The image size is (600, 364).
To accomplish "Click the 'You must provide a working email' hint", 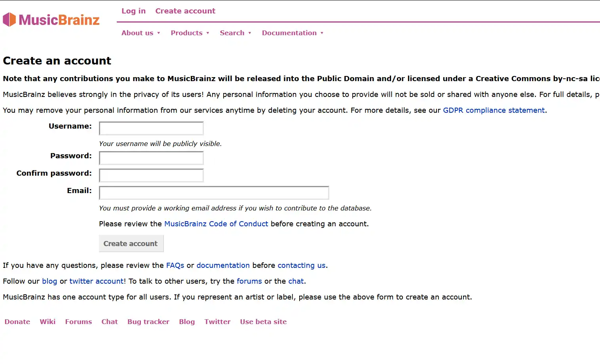I will (x=235, y=208).
